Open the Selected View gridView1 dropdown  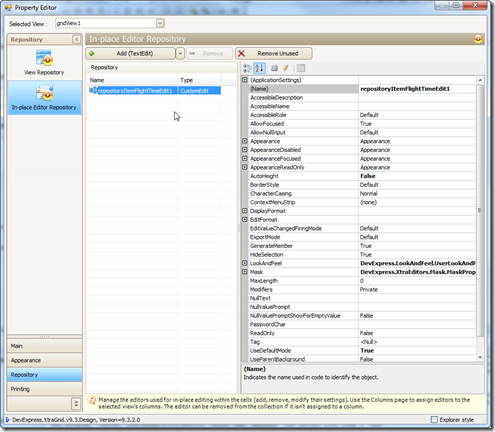coord(160,23)
